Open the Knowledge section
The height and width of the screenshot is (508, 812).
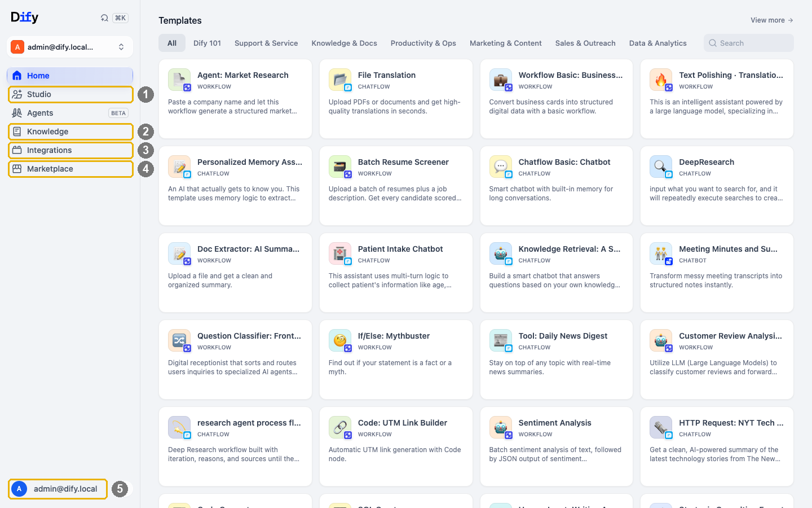coord(70,132)
